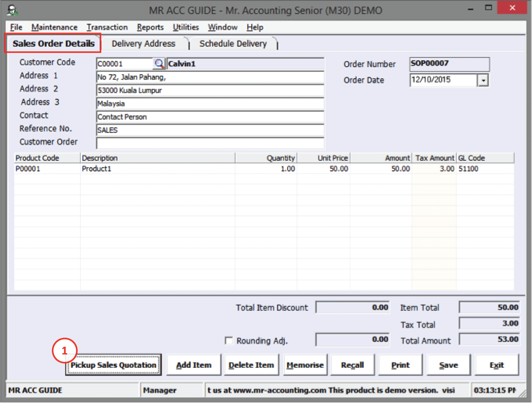
Task: Click MR ACC GUIDE in status bar
Action: click(72, 390)
